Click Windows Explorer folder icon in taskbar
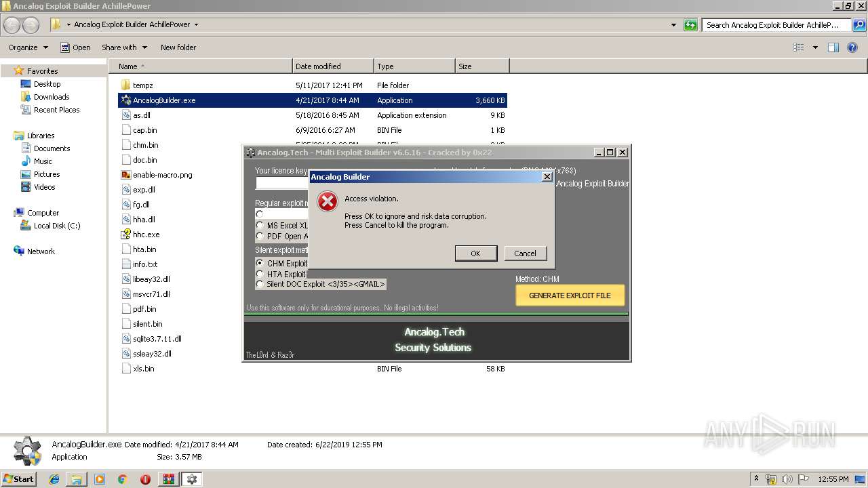The image size is (868, 488). coord(77,479)
